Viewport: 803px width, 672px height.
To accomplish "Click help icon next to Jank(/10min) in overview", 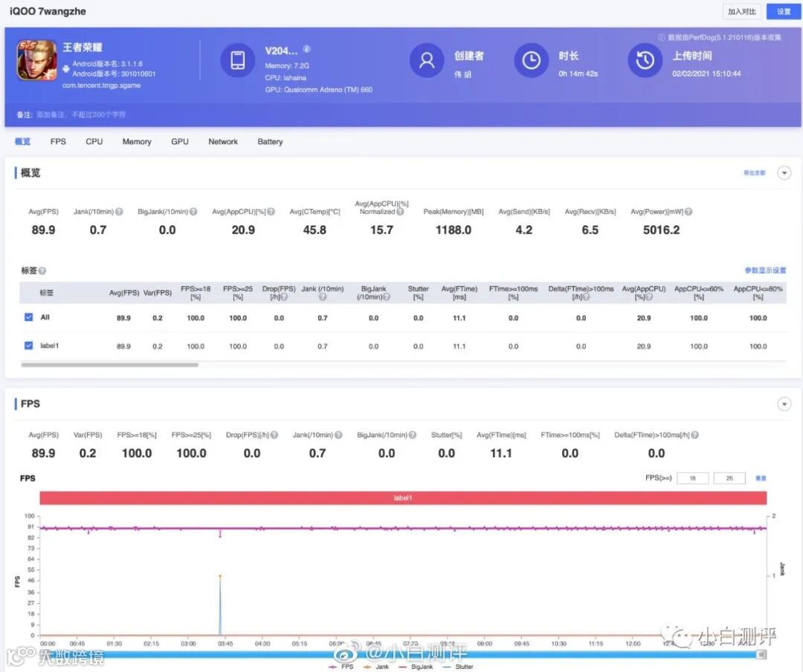I will coord(119,212).
